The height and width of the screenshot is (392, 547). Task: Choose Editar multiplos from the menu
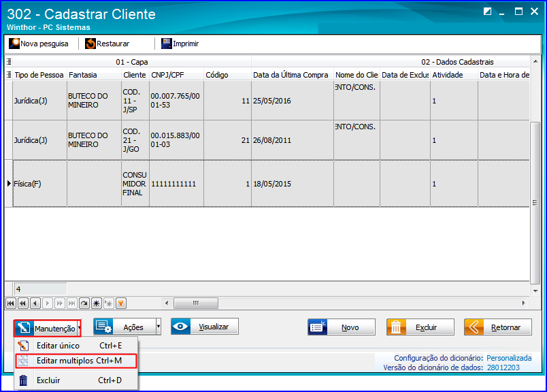point(76,361)
